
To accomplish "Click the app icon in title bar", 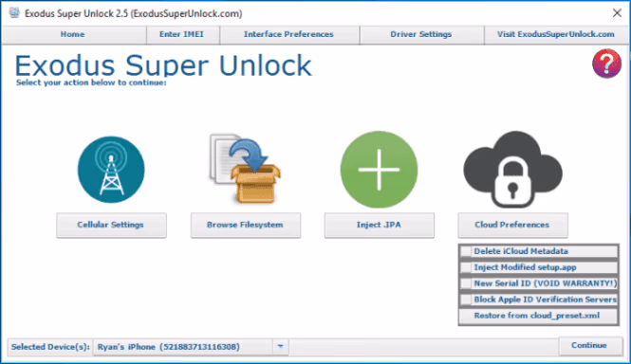I will coord(14,13).
